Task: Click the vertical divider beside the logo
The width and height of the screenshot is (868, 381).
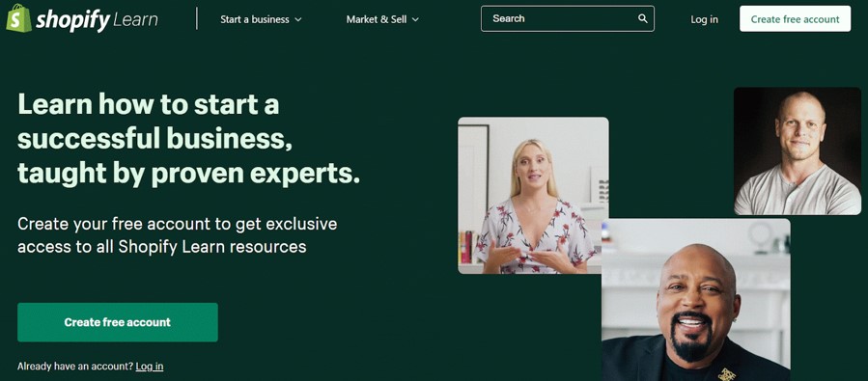Action: 197,18
